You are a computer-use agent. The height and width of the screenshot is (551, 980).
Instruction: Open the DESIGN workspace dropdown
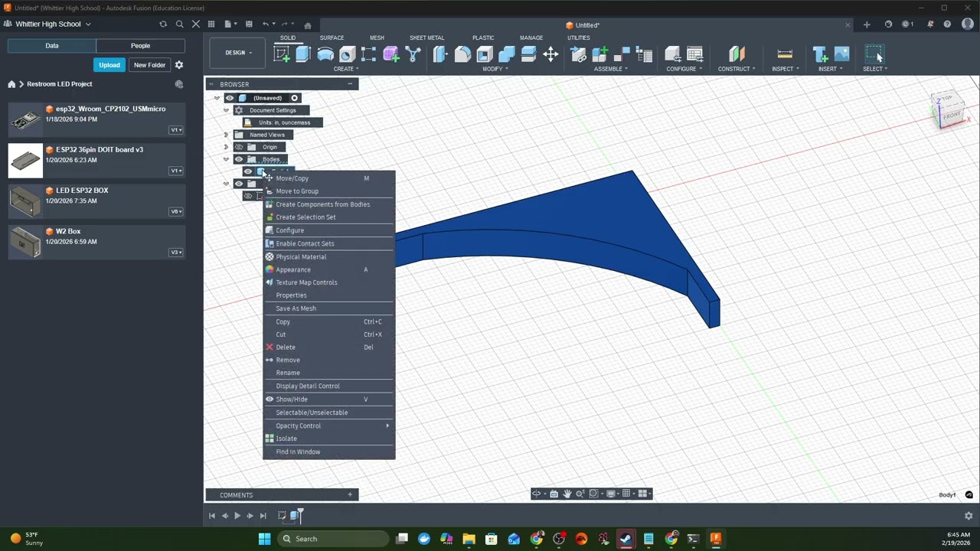tap(238, 53)
